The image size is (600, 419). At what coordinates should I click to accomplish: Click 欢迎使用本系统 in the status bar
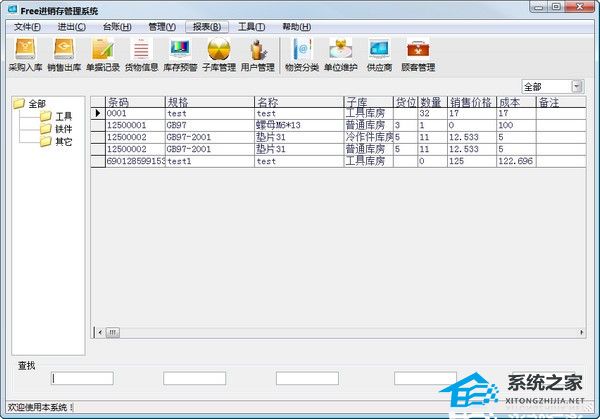[x=37, y=408]
